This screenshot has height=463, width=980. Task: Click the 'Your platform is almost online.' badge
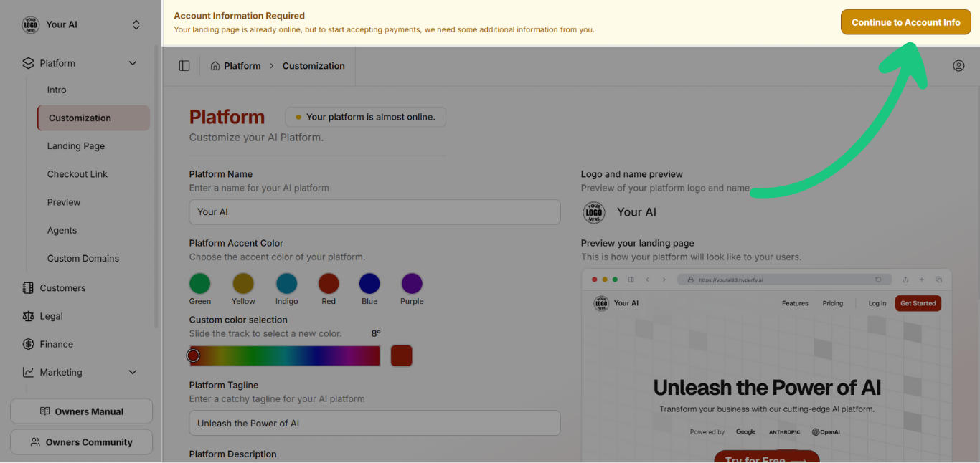coord(366,117)
